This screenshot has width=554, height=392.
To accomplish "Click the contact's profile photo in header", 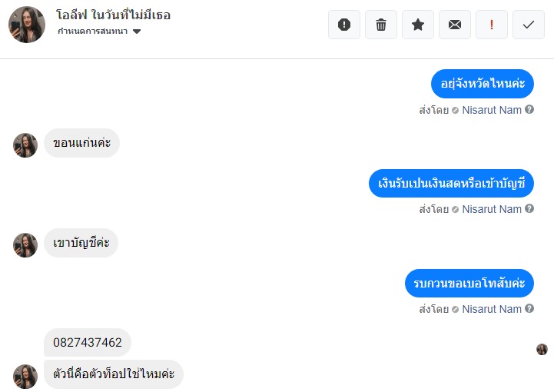I will (x=27, y=25).
